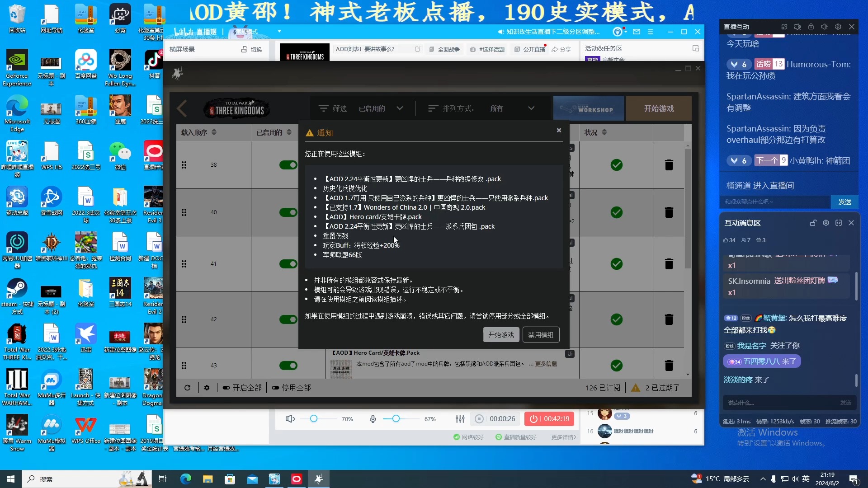
Task: Click 切换 to switch scene
Action: click(x=251, y=49)
